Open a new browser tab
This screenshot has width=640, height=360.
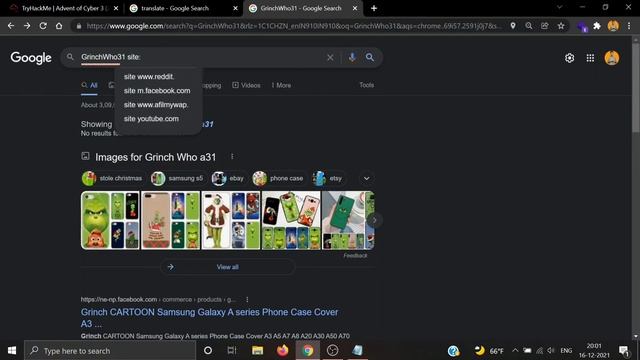[x=374, y=8]
